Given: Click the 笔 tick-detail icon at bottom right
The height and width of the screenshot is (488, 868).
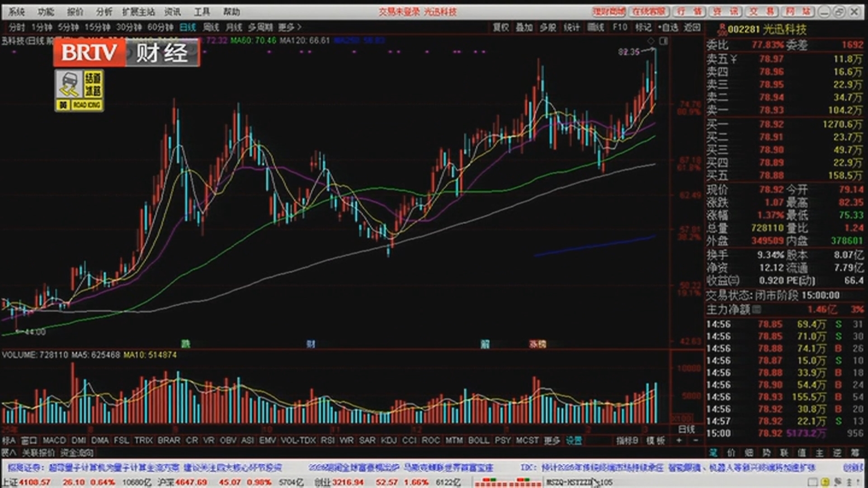Looking at the screenshot, I should pyautogui.click(x=713, y=453).
